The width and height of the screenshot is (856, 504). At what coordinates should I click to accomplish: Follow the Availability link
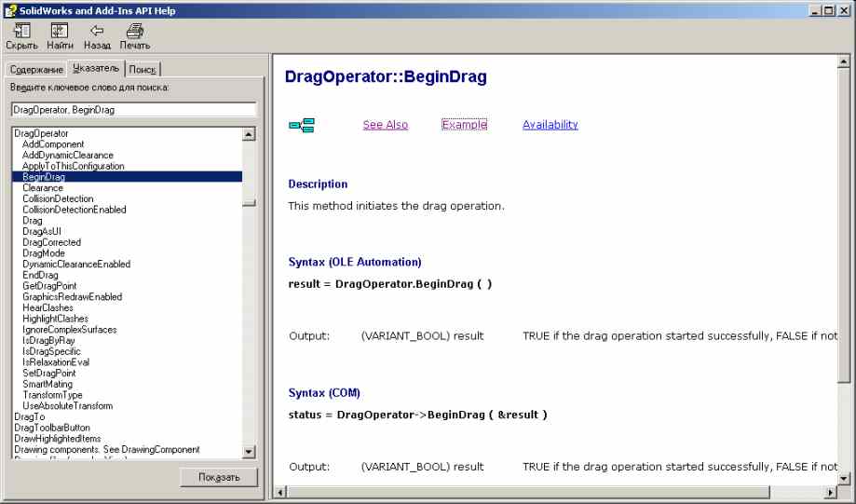(550, 125)
